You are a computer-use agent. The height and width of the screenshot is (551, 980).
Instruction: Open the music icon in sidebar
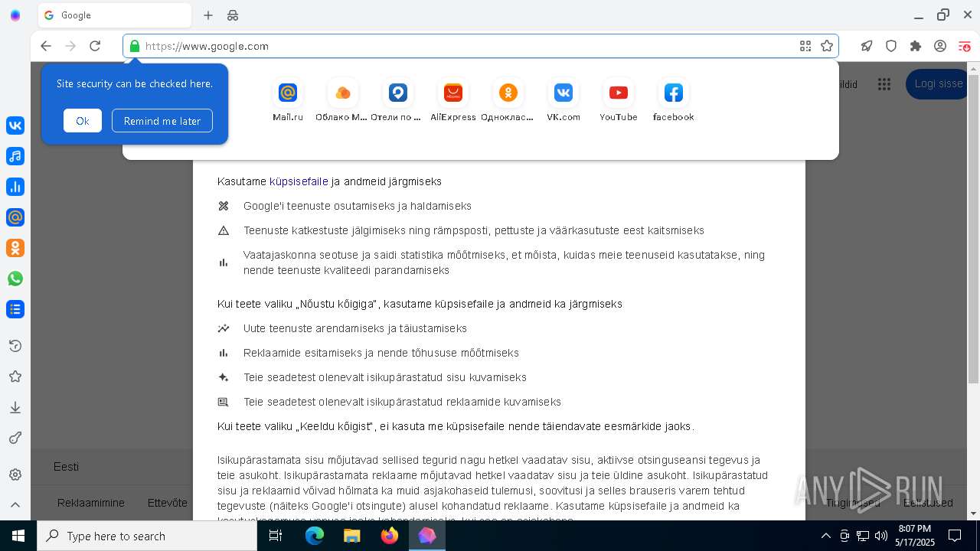tap(15, 156)
